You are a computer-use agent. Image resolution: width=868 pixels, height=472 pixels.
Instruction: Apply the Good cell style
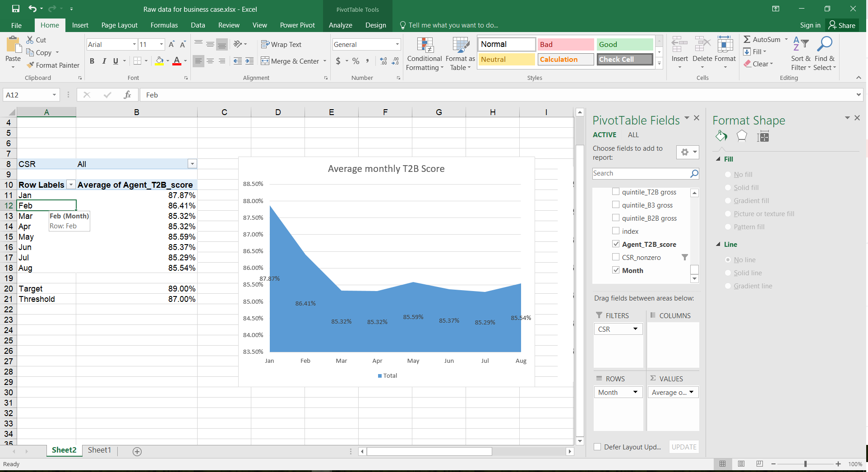coord(624,44)
